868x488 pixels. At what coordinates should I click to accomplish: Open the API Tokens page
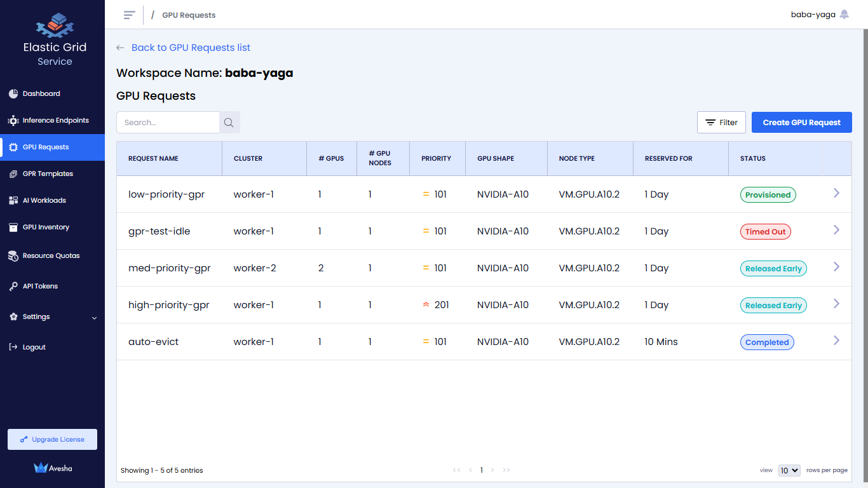click(40, 287)
